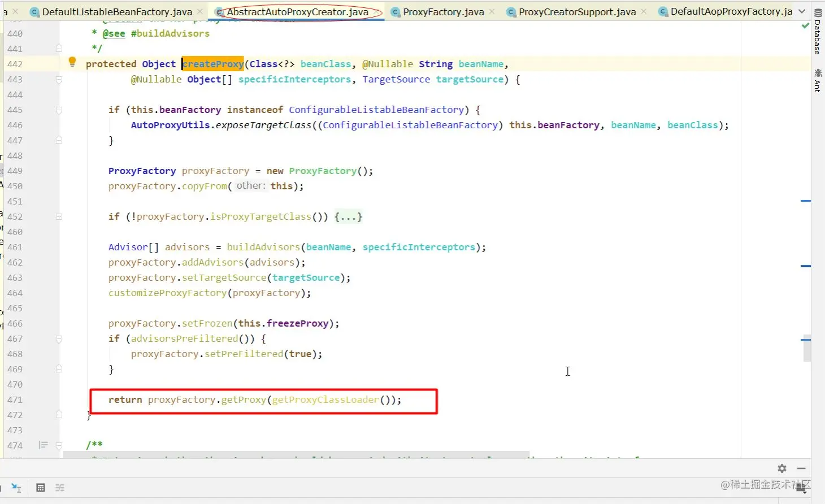Screen dimensions: 825x504
Task: Click the fold end marker on line 447
Action: [59, 141]
